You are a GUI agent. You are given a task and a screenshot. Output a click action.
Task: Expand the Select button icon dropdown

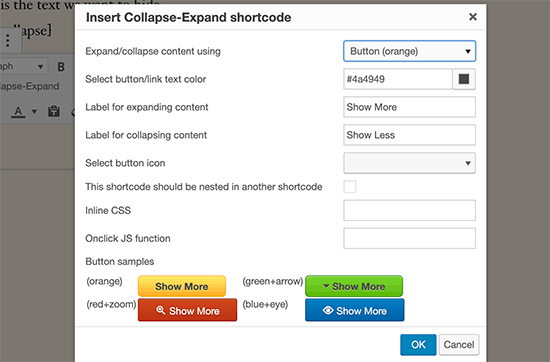point(409,163)
